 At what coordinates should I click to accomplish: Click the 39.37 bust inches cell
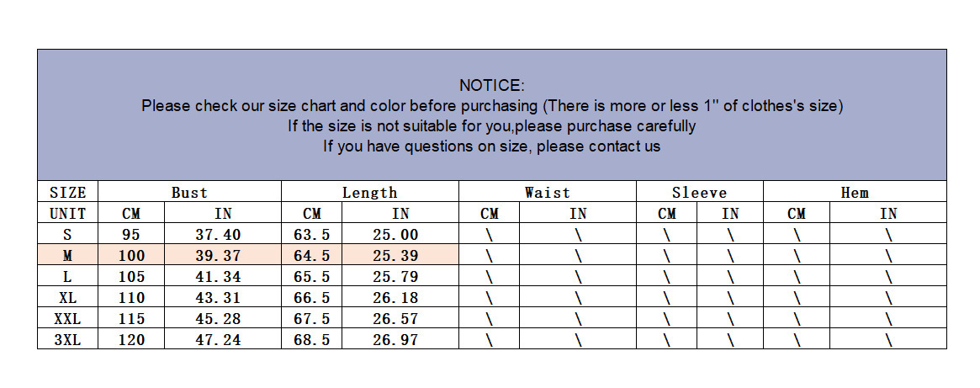pyautogui.click(x=223, y=256)
